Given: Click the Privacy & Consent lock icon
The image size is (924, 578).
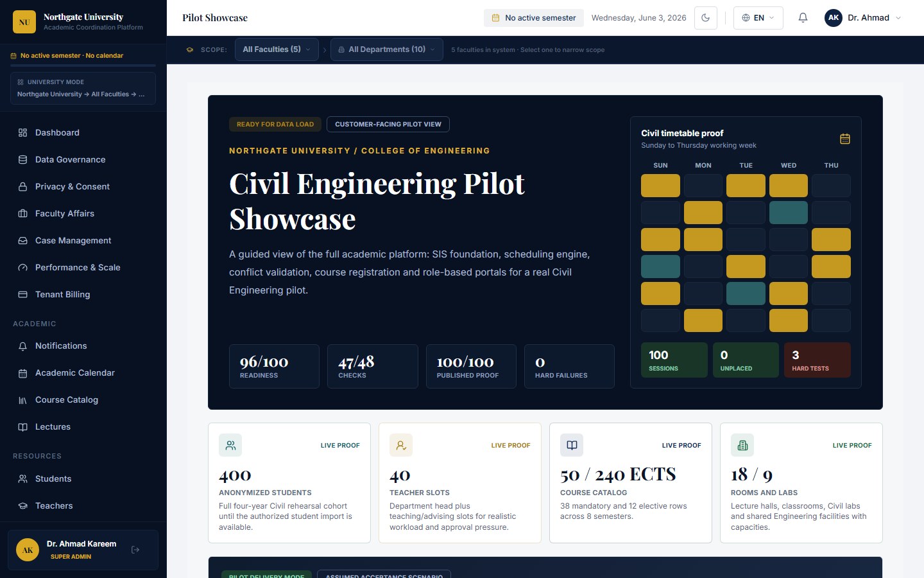Looking at the screenshot, I should pyautogui.click(x=23, y=186).
